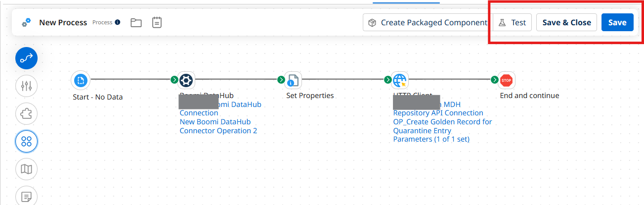This screenshot has height=205, width=644.
Task: Open the note icon at sidebar bottom
Action: [x=27, y=196]
